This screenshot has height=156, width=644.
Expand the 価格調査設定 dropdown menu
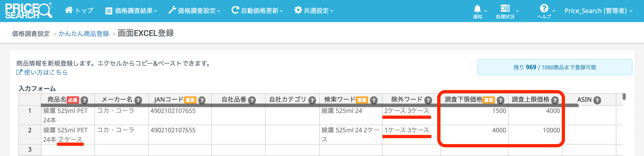[194, 11]
